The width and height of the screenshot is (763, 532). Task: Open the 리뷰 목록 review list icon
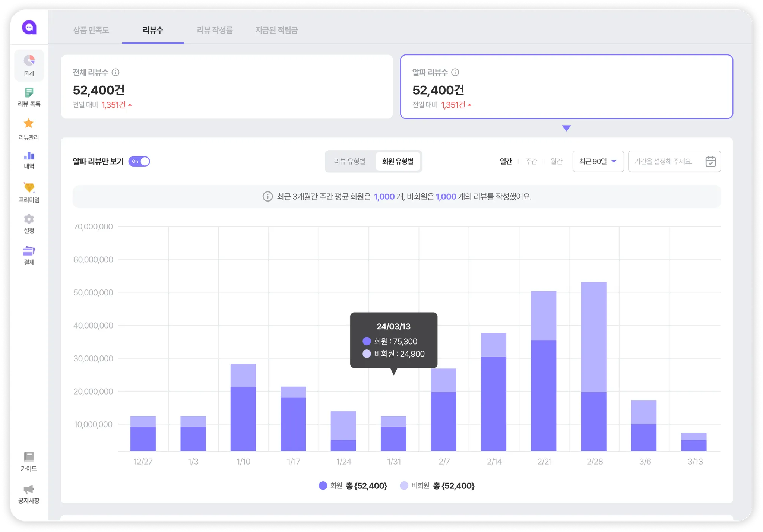(29, 92)
